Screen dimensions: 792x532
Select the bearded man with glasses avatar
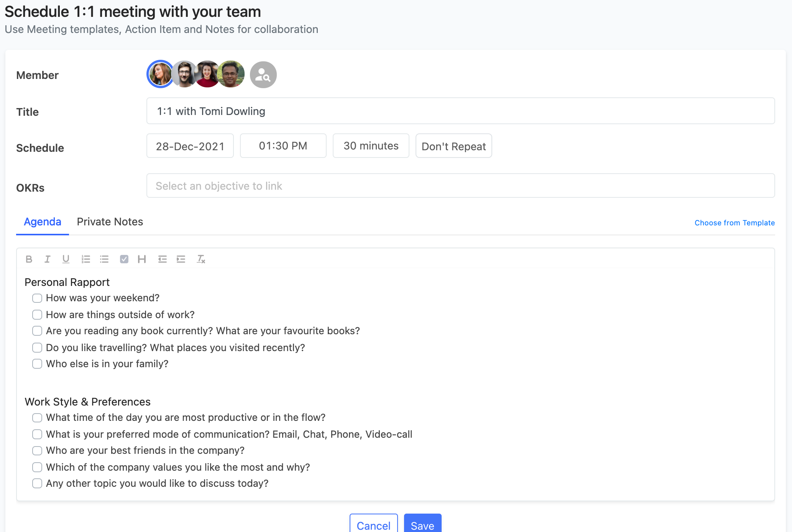[x=184, y=74]
